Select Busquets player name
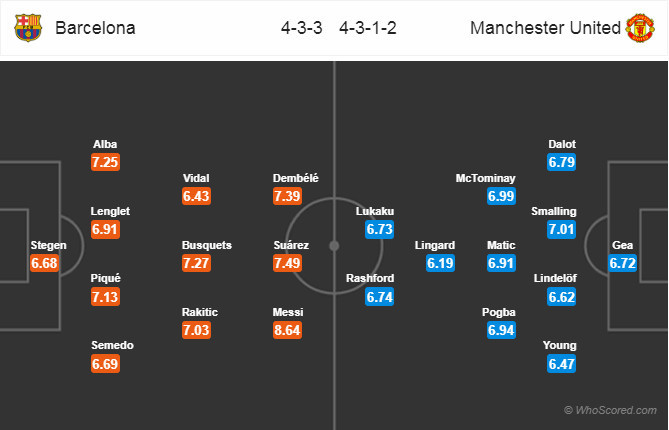The image size is (669, 430). point(207,245)
